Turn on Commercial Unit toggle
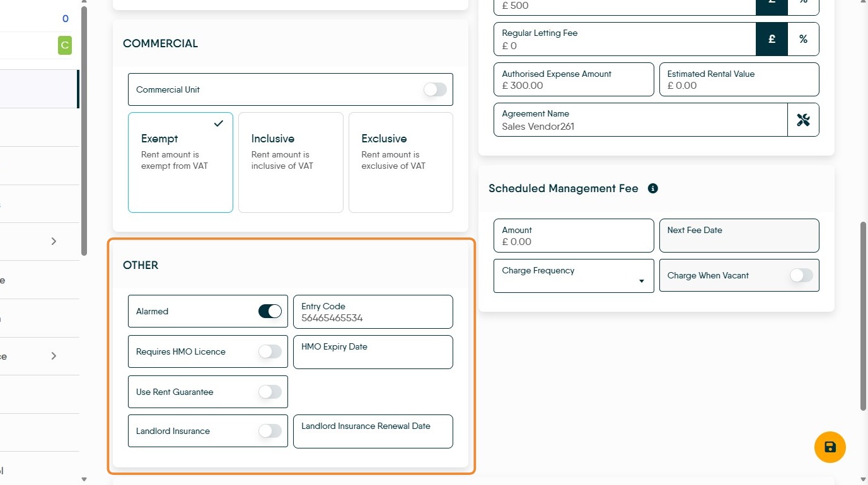 click(435, 89)
